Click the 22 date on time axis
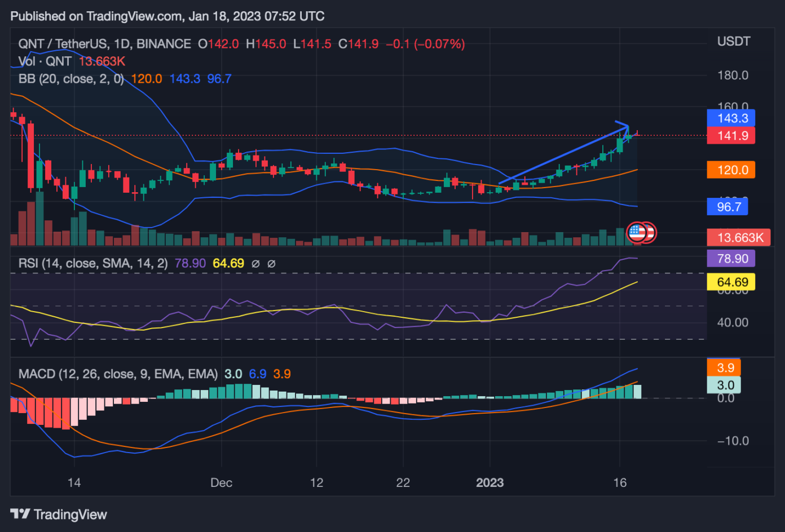This screenshot has height=532, width=785. [x=403, y=483]
